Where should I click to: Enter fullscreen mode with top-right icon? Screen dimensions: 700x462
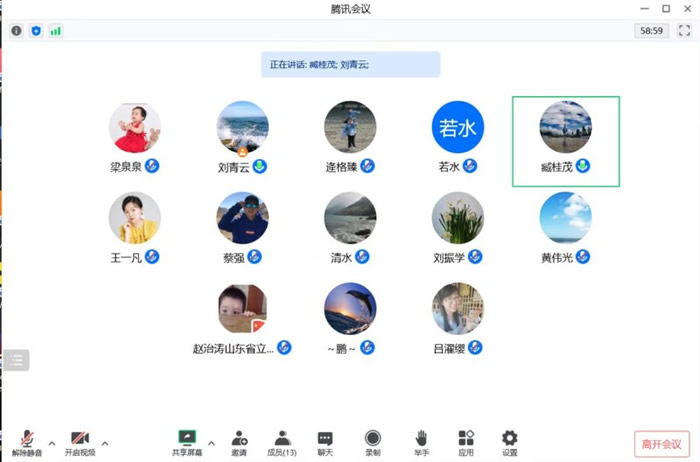click(x=684, y=31)
